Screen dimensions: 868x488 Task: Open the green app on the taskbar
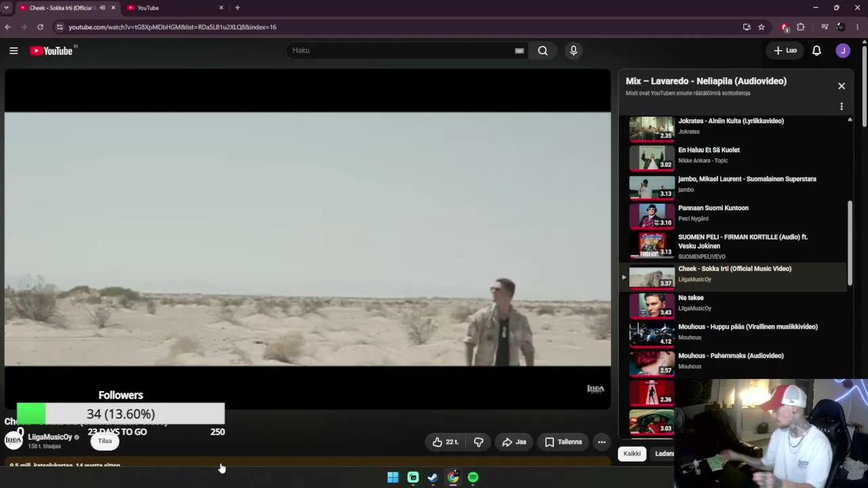(x=413, y=477)
